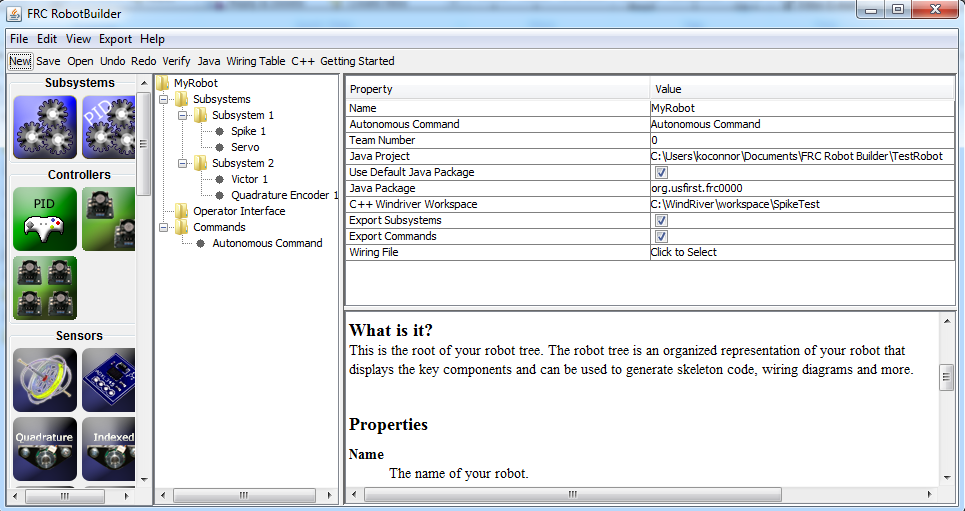Select the Gyro sensor icon

pyautogui.click(x=45, y=379)
